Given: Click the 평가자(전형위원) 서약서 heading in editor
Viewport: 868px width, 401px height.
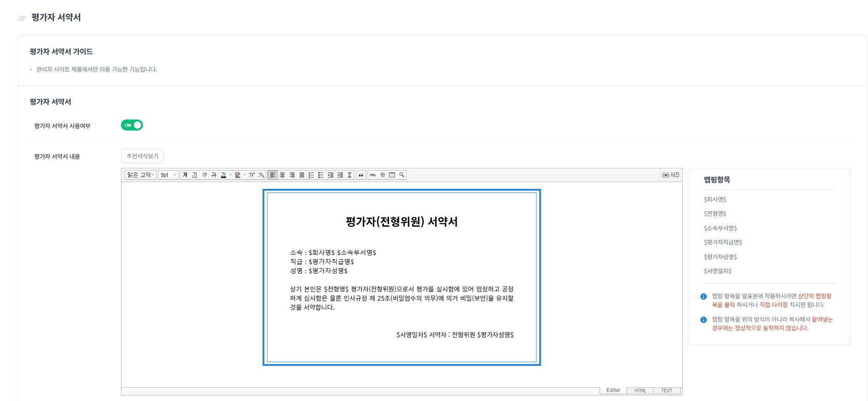Looking at the screenshot, I should pyautogui.click(x=402, y=222).
